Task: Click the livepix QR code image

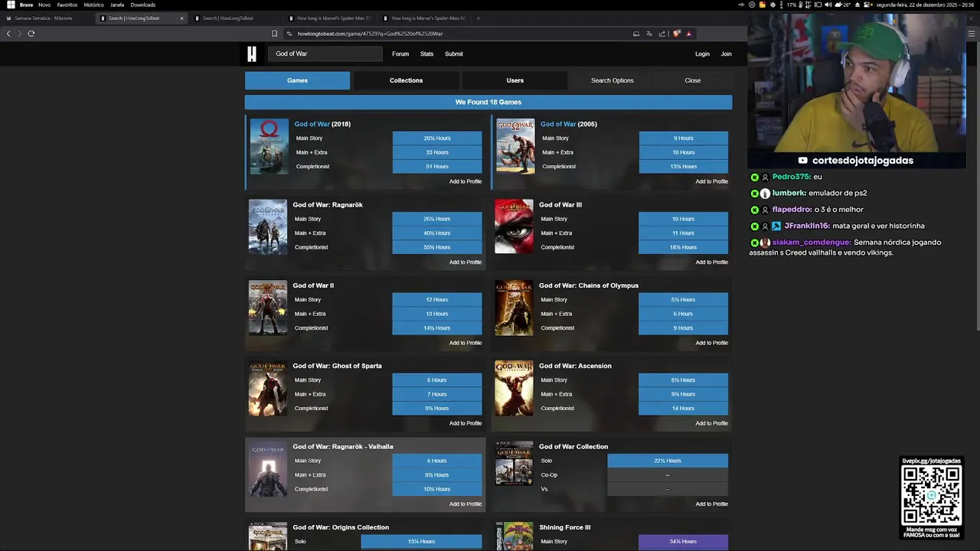Action: [x=931, y=495]
